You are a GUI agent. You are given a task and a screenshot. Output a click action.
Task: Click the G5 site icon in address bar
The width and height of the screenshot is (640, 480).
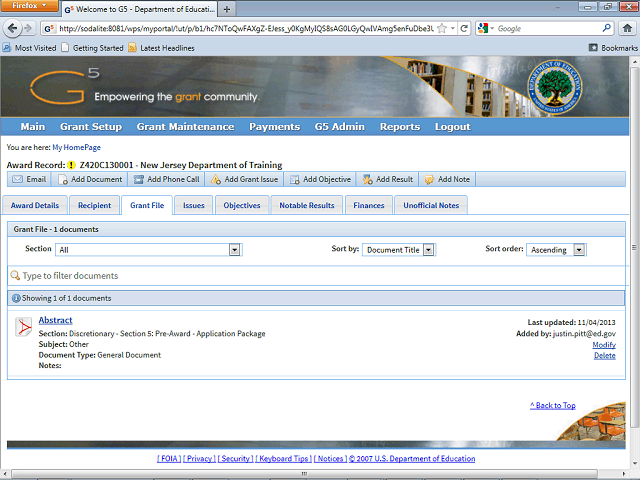click(49, 29)
